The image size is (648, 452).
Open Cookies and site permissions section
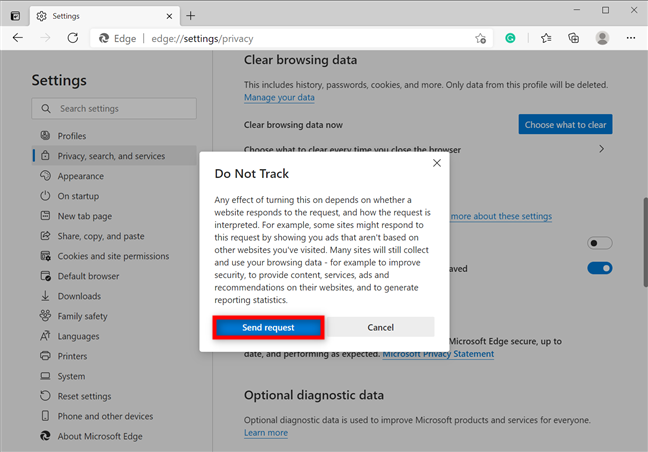(x=112, y=256)
